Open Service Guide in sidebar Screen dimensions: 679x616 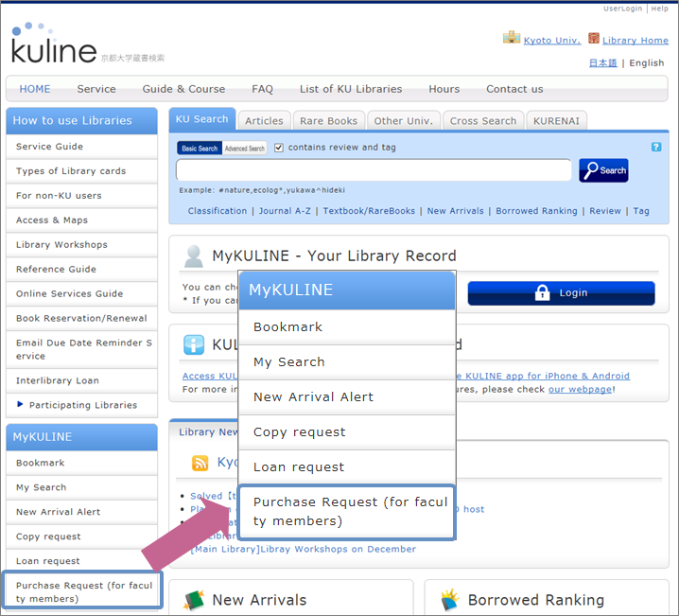(x=82, y=147)
